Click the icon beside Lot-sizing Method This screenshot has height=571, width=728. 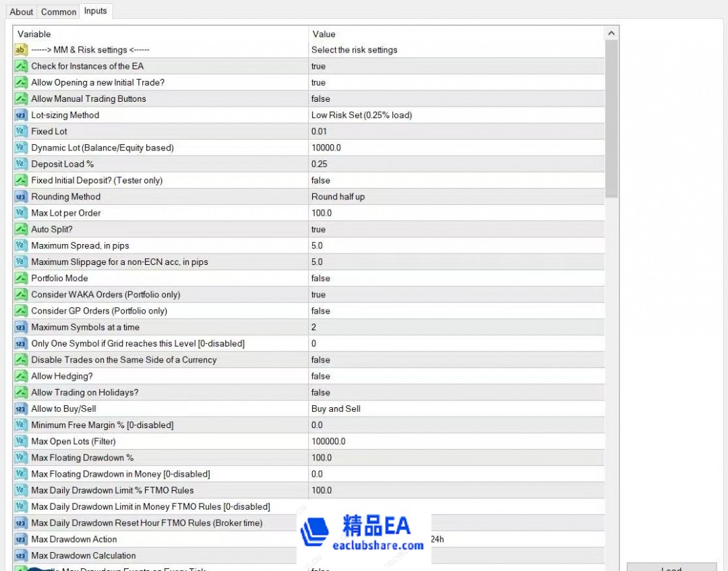[x=21, y=115]
